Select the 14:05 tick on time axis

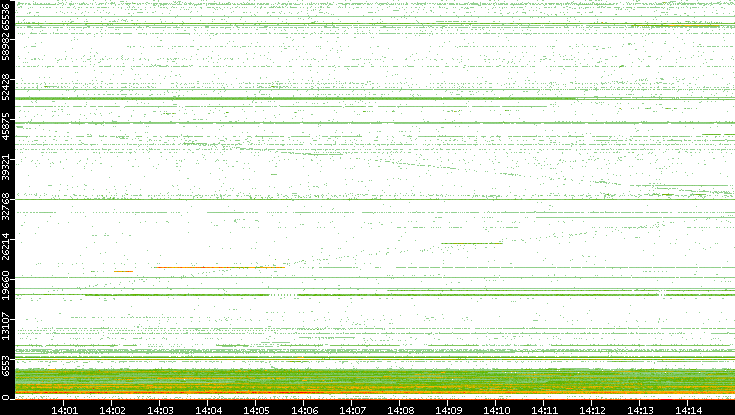(256, 409)
